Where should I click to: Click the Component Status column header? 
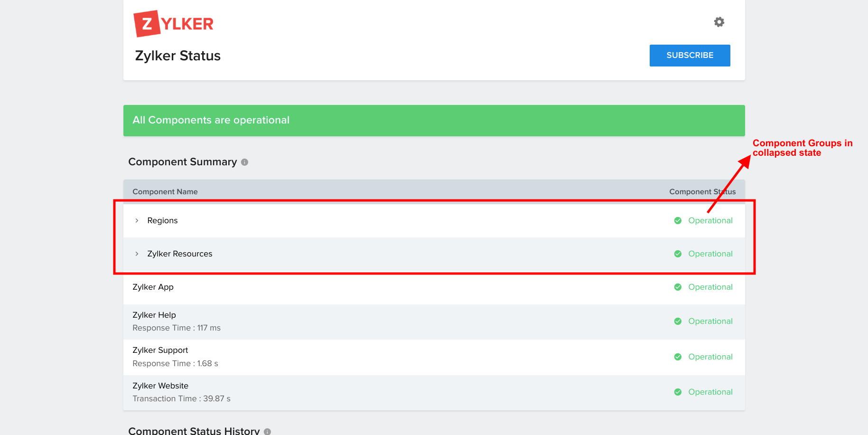coord(702,192)
